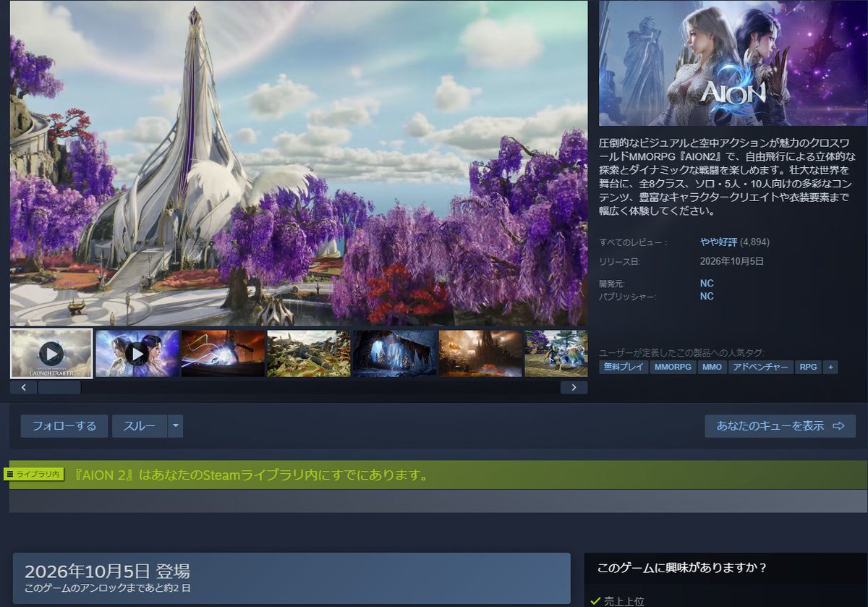This screenshot has height=607, width=868.
Task: Open publisher NC link
Action: [707, 296]
